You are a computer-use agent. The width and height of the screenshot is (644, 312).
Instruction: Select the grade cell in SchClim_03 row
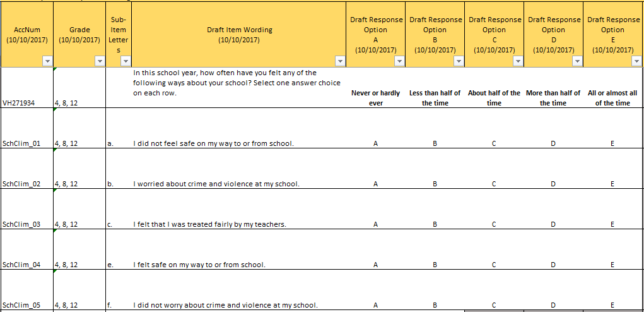click(x=79, y=208)
